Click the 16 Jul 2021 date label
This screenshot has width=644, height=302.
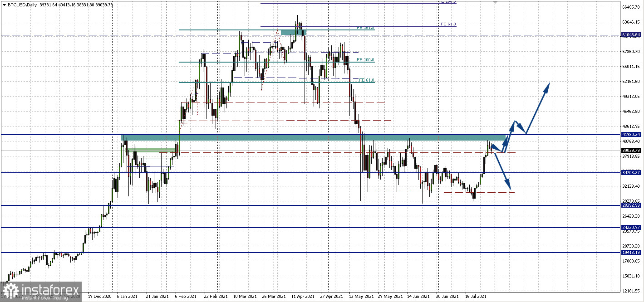[x=475, y=296]
